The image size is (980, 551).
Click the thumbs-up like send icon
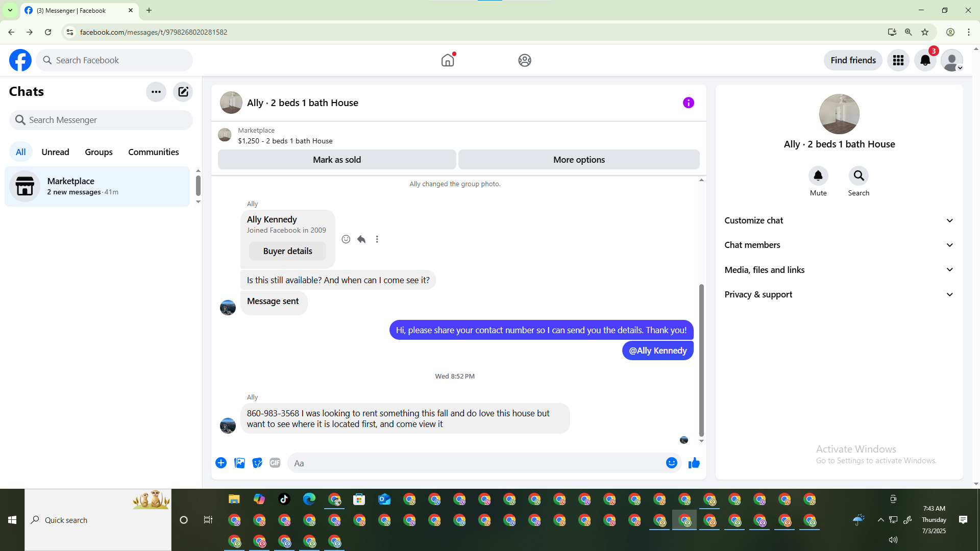click(694, 463)
